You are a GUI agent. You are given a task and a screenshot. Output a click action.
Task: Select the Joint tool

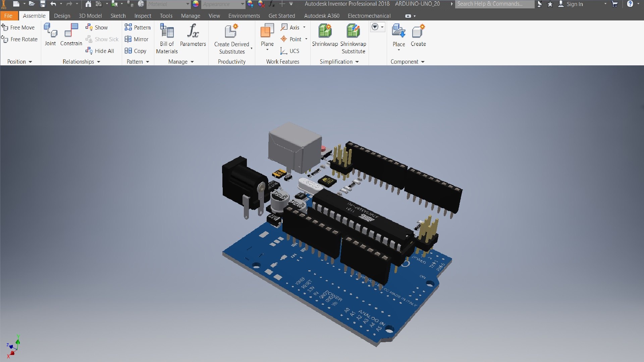click(50, 35)
